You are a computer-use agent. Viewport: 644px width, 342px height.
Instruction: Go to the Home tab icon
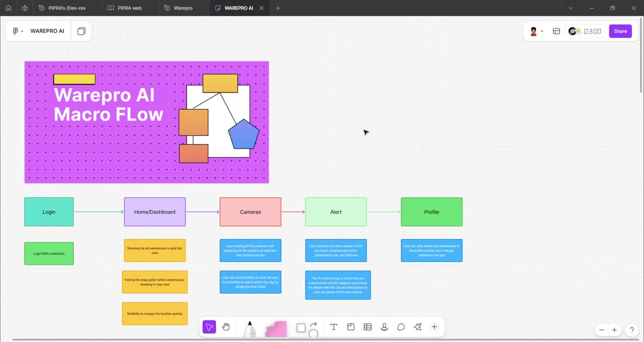click(8, 8)
